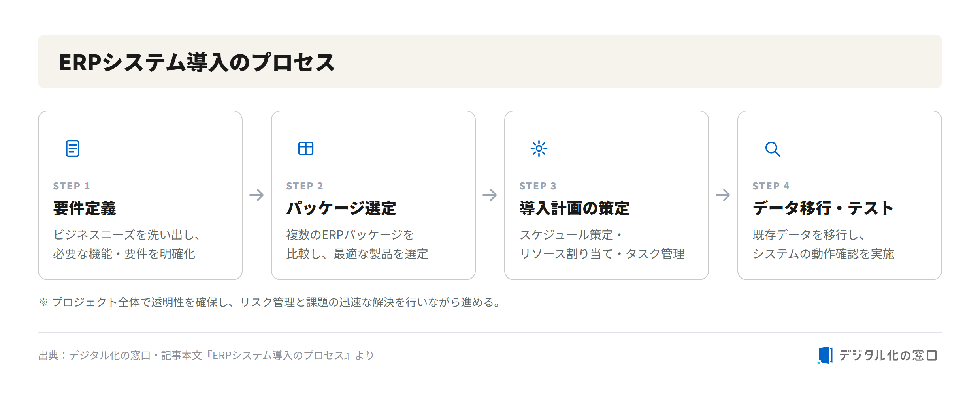Click the 出典 source citation text
This screenshot has height=401, width=980.
point(206,355)
